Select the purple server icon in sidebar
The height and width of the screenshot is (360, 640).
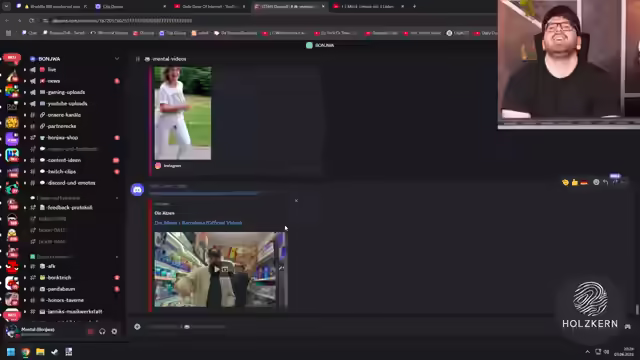(12, 139)
